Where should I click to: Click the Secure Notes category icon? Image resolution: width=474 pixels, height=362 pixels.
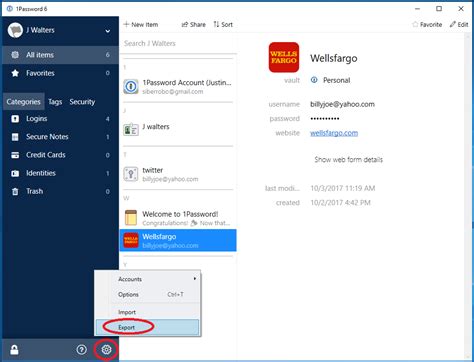(15, 137)
